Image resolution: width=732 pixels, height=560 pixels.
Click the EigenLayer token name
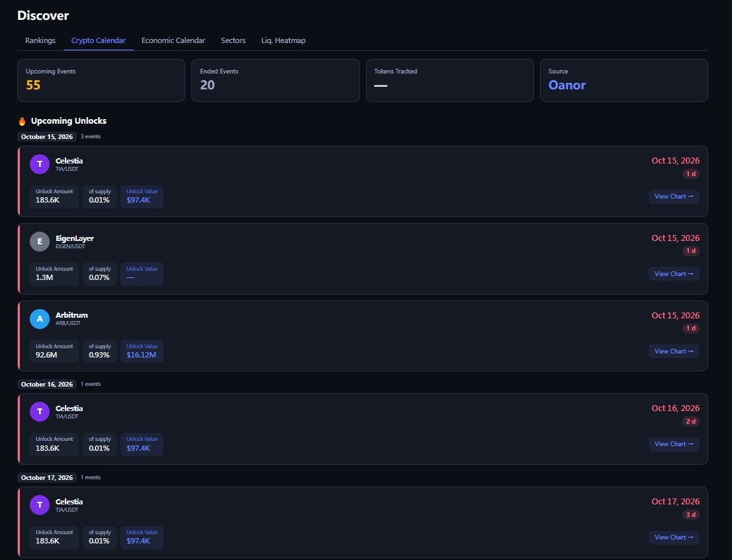75,238
